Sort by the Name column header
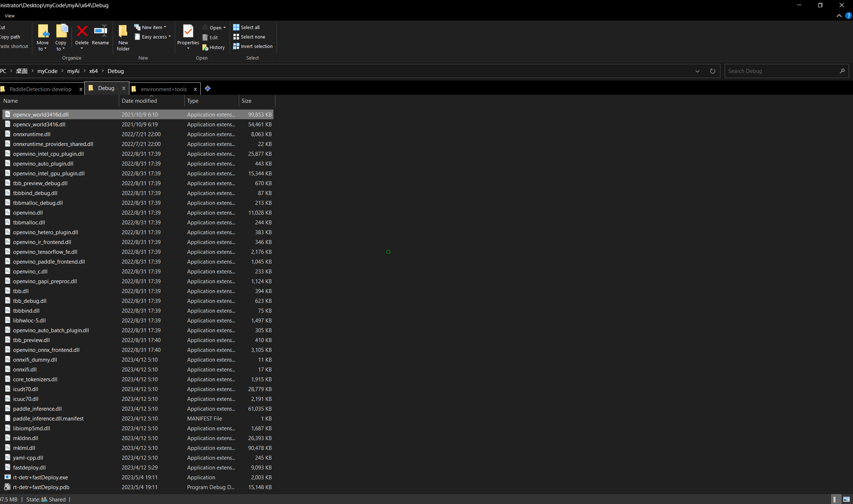Image resolution: width=853 pixels, height=504 pixels. click(60, 101)
